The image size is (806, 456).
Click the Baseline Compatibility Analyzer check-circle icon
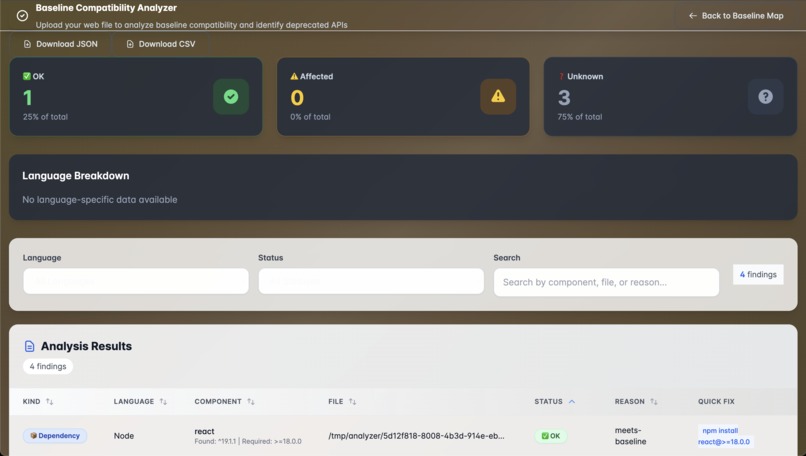22,16
